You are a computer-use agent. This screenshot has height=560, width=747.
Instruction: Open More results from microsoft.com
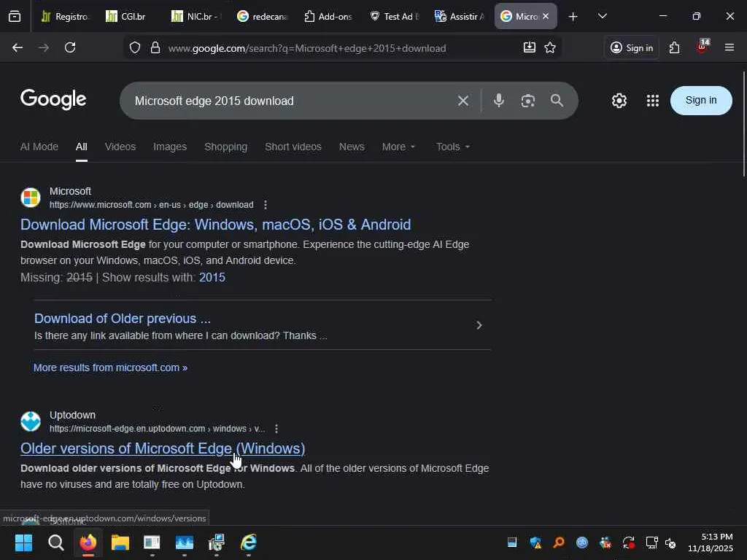tap(110, 367)
